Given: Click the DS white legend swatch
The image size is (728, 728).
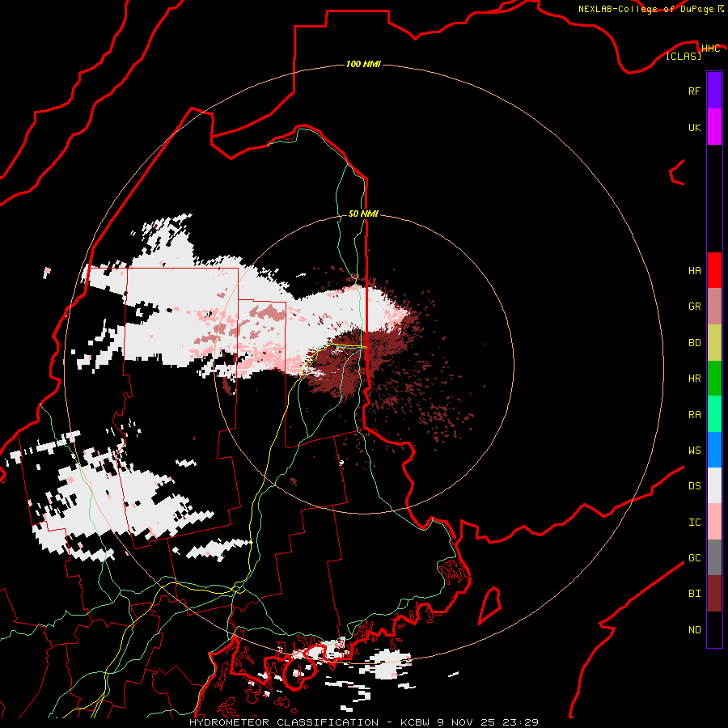Looking at the screenshot, I should tap(714, 485).
